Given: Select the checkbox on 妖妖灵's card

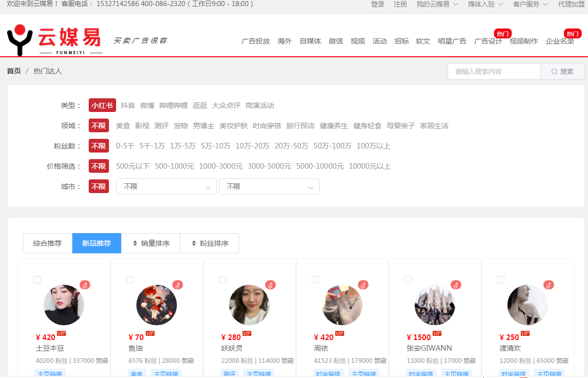Looking at the screenshot, I should click(222, 279).
